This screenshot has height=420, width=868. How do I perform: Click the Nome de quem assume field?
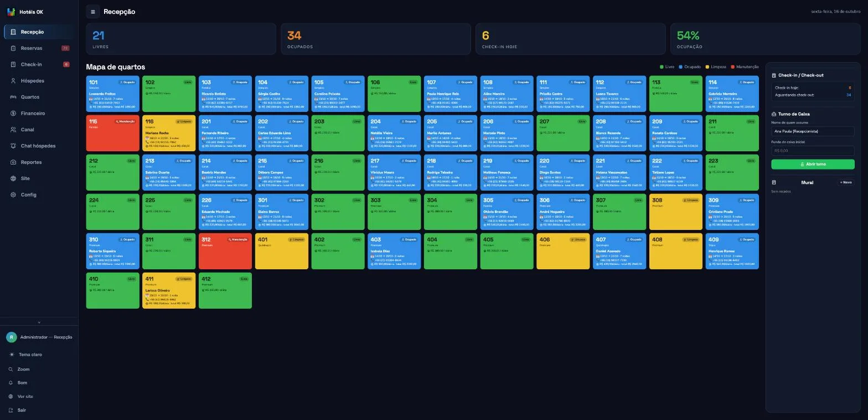tap(813, 131)
